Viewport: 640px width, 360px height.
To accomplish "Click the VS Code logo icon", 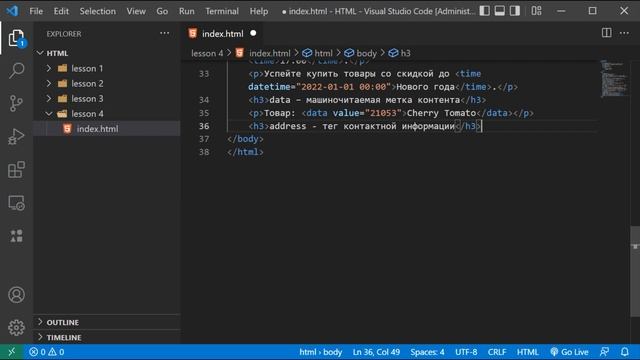I will point(12,11).
